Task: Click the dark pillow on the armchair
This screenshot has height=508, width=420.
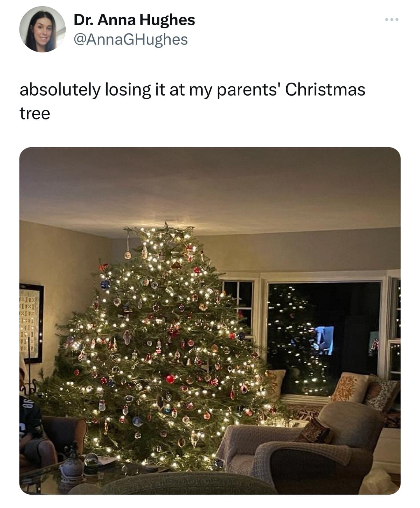Action: point(314,430)
